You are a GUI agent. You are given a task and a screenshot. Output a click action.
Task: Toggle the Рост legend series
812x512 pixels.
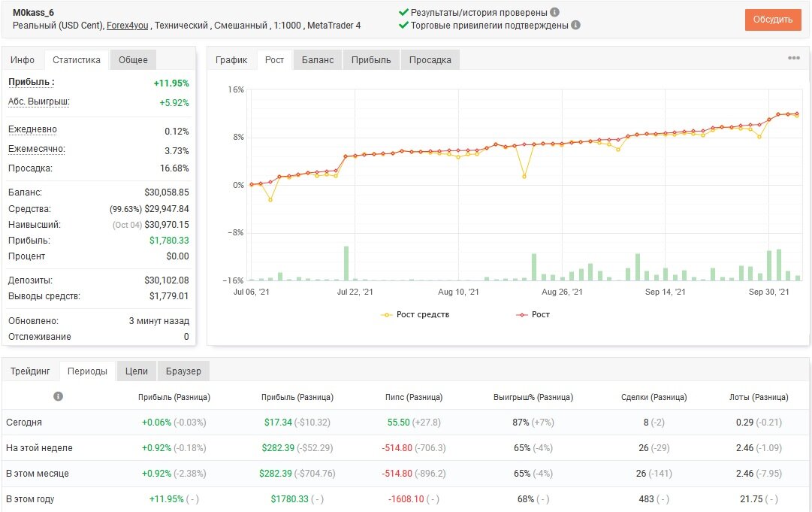[533, 314]
